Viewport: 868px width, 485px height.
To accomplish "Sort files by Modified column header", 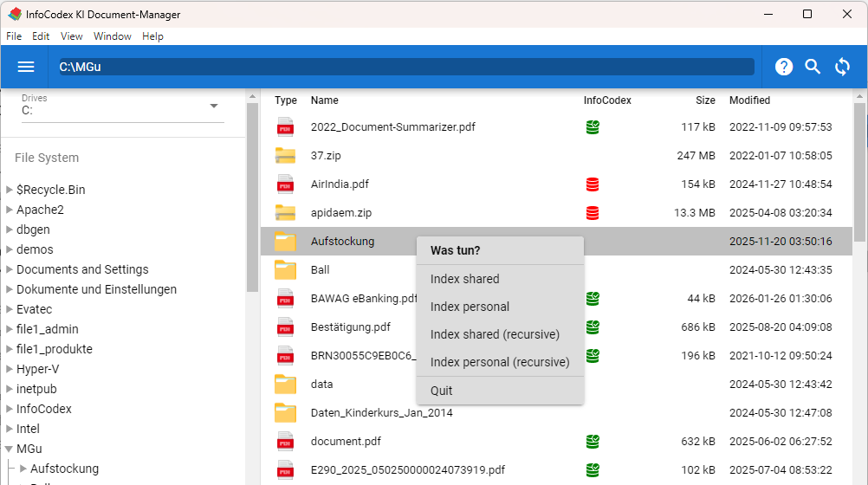I will (749, 100).
